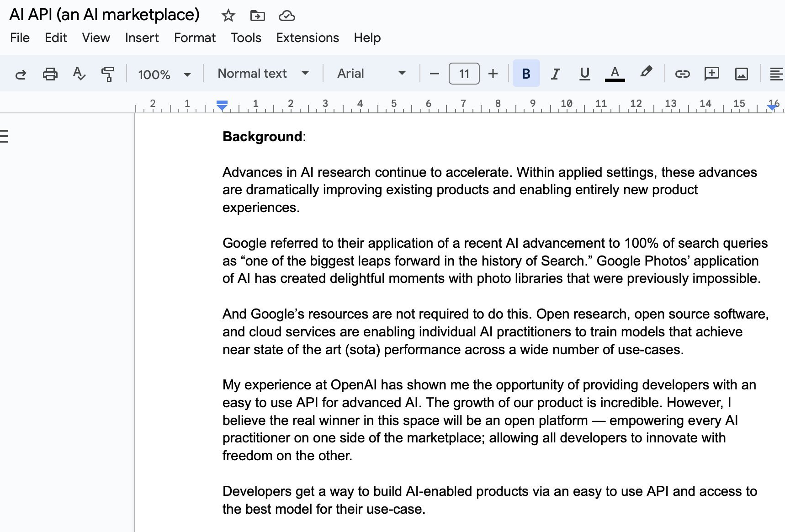The width and height of the screenshot is (785, 532).
Task: Click the text Google Photos' application
Action: point(678,261)
